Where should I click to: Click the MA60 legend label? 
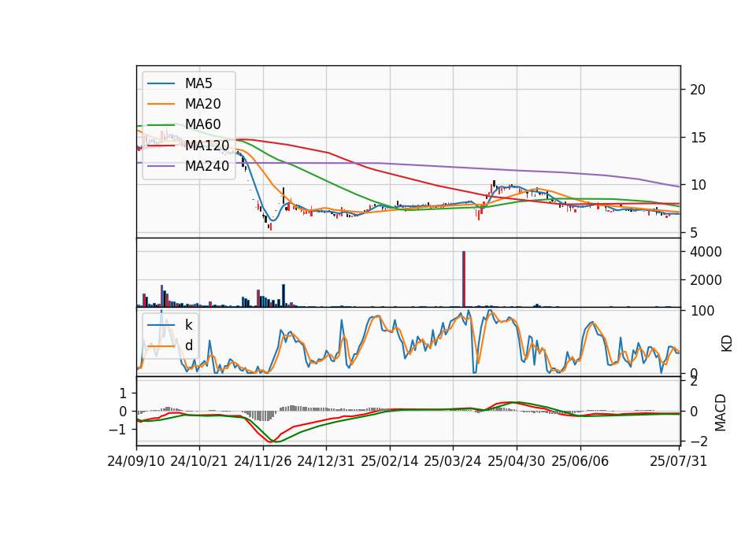coord(202,124)
